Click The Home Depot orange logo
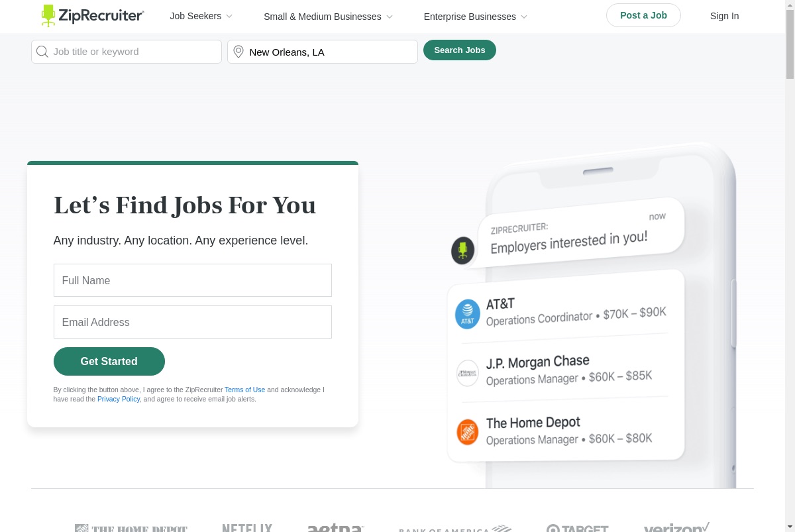The width and height of the screenshot is (795, 532). click(468, 432)
